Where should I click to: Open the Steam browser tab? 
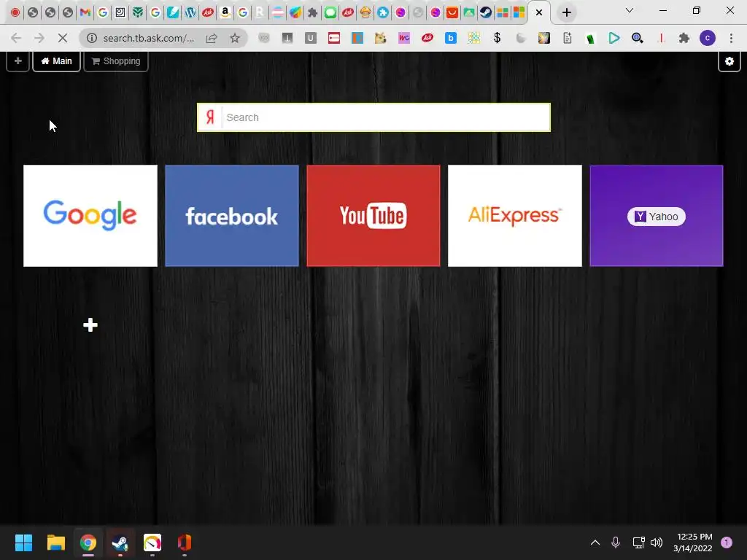[x=485, y=12]
